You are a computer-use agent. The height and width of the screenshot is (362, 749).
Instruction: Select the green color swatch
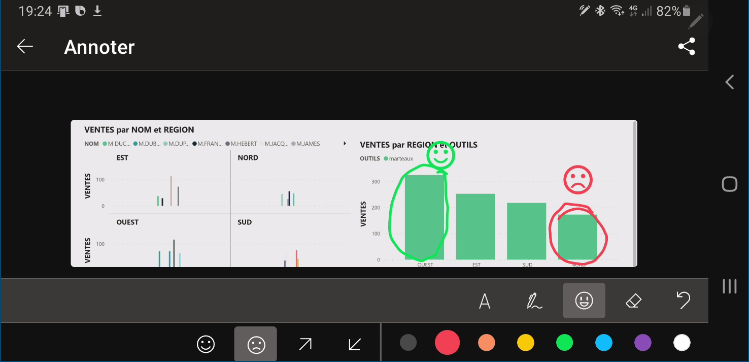tap(565, 342)
